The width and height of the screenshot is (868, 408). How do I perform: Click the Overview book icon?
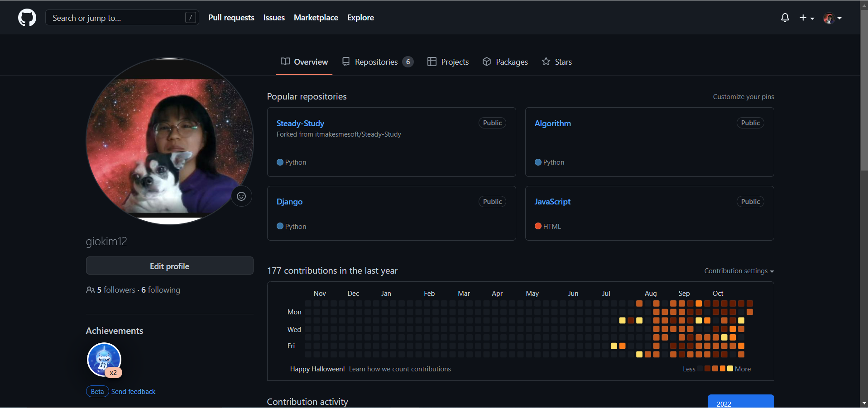tap(285, 62)
